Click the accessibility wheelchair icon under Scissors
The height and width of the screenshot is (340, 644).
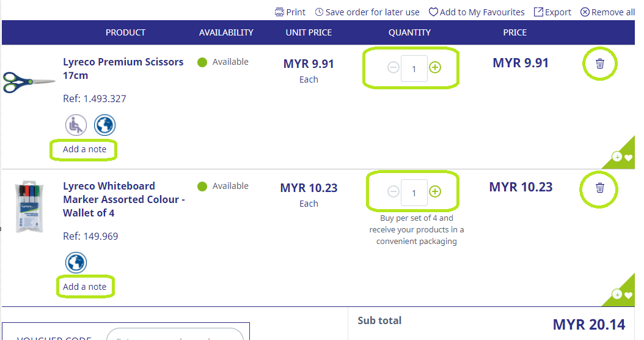pos(76,125)
